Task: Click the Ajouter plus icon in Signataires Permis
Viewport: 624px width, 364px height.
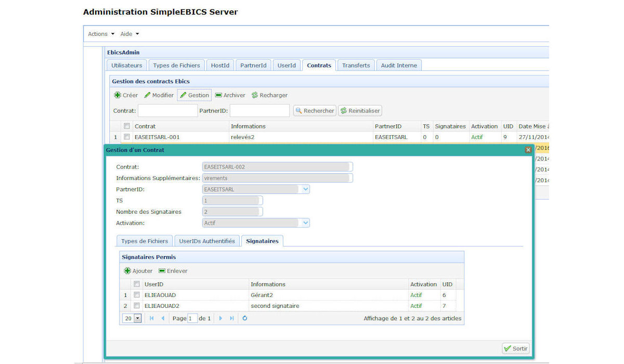Action: click(127, 271)
